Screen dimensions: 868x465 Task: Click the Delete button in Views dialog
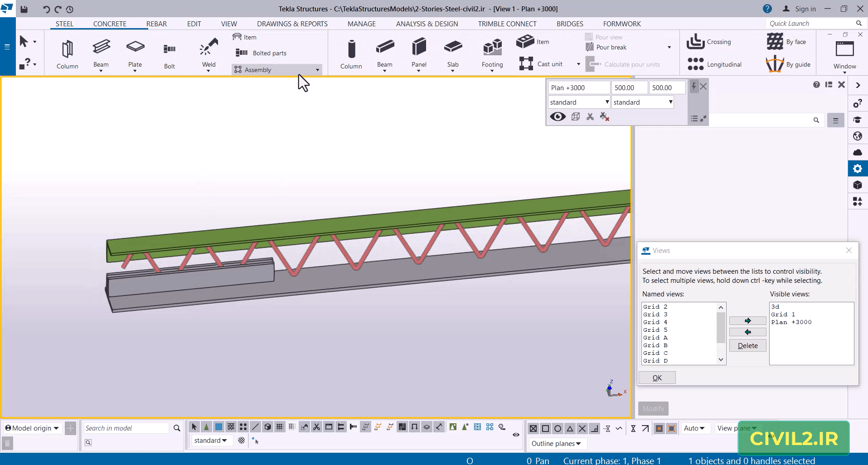click(747, 345)
